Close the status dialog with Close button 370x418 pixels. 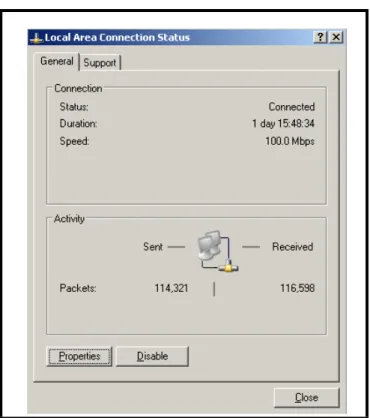click(x=306, y=398)
